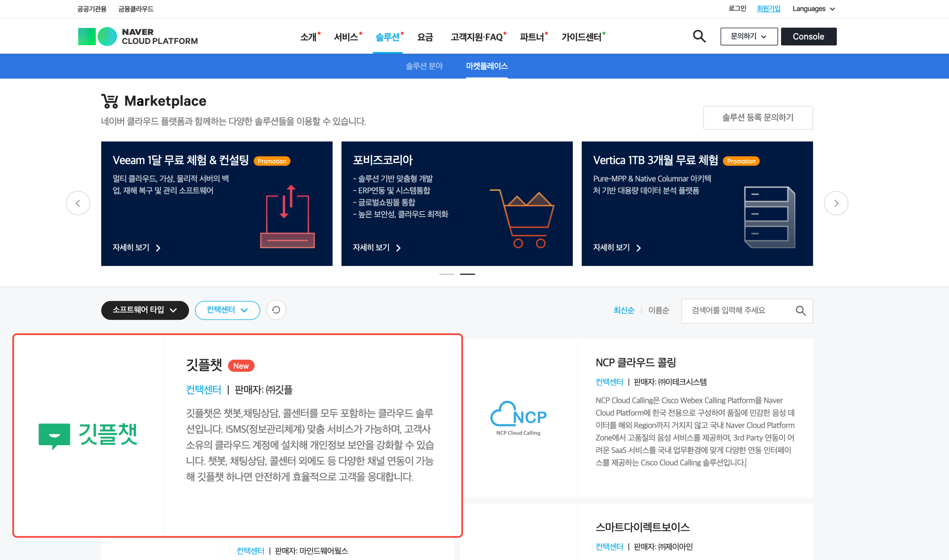Viewport: 949px width, 560px height.
Task: Click the Console button
Action: (x=809, y=36)
